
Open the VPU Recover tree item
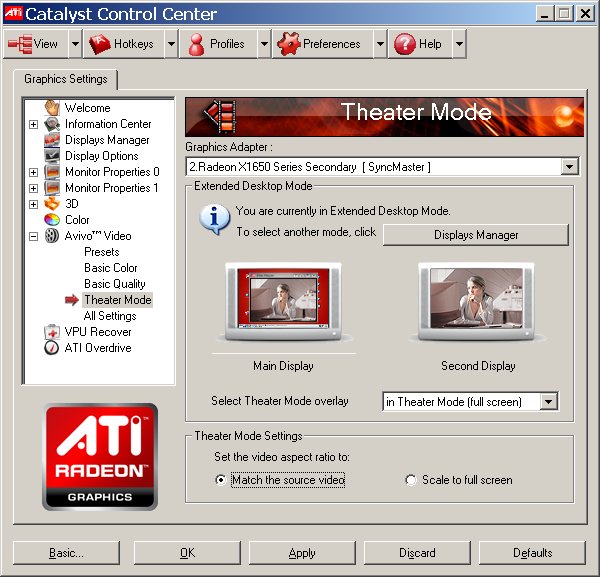[x=98, y=332]
